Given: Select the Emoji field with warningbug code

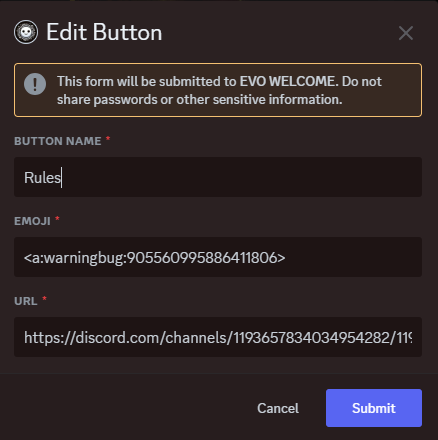Looking at the screenshot, I should [218, 257].
